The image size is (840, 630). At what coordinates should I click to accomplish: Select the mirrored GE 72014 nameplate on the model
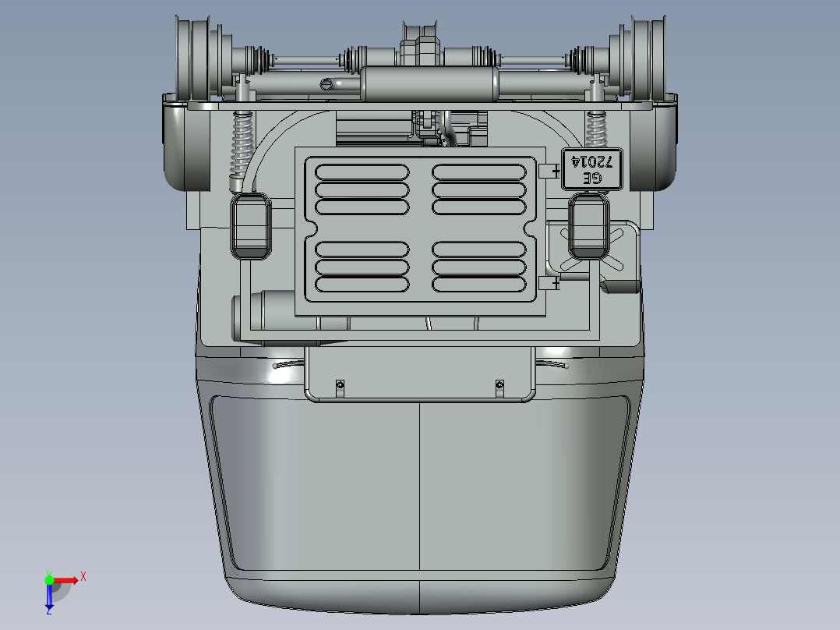pyautogui.click(x=592, y=169)
